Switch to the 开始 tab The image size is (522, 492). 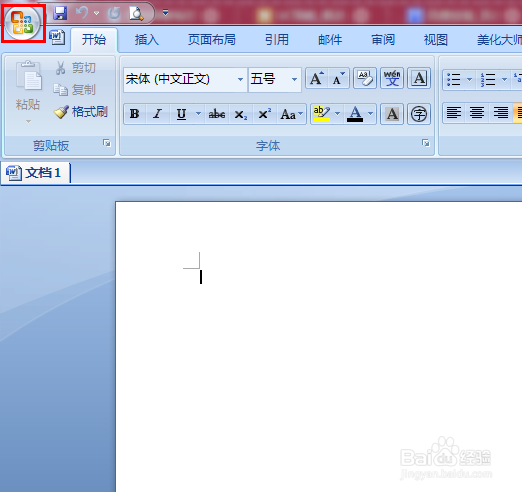[x=94, y=40]
